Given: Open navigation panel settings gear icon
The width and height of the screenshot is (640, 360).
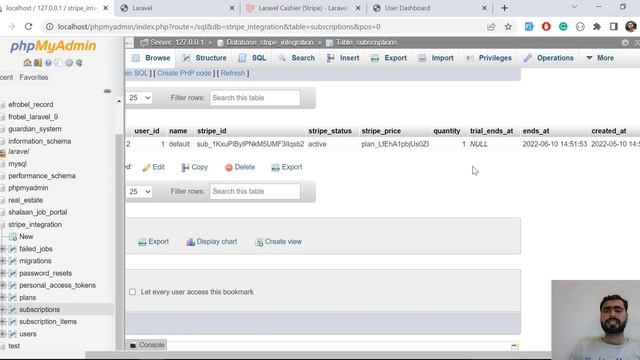Looking at the screenshot, I should click(69, 63).
